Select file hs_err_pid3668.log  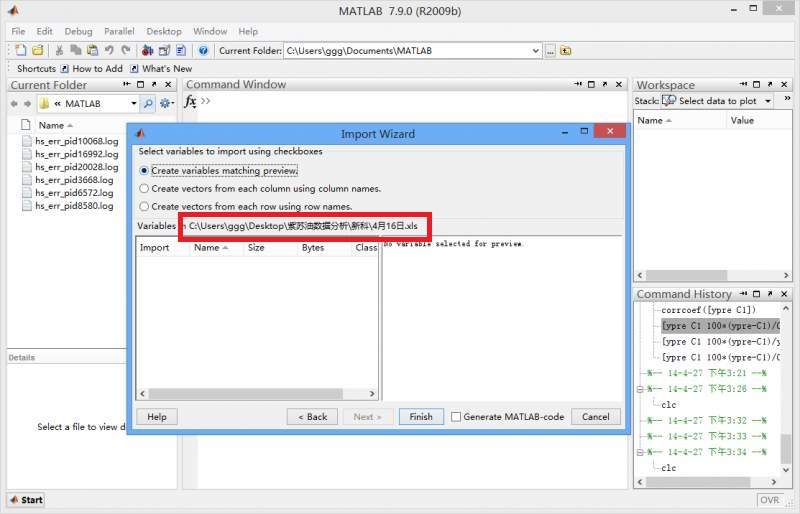[67, 180]
